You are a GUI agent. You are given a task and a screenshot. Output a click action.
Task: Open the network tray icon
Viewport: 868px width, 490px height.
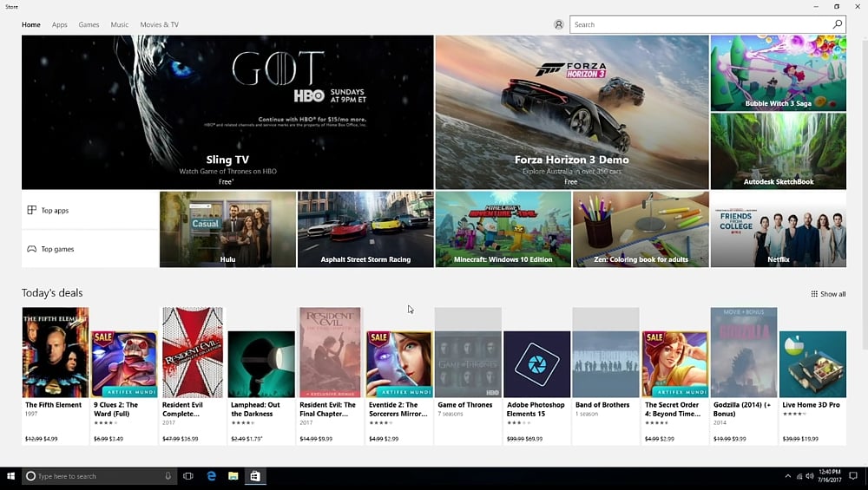(x=799, y=476)
